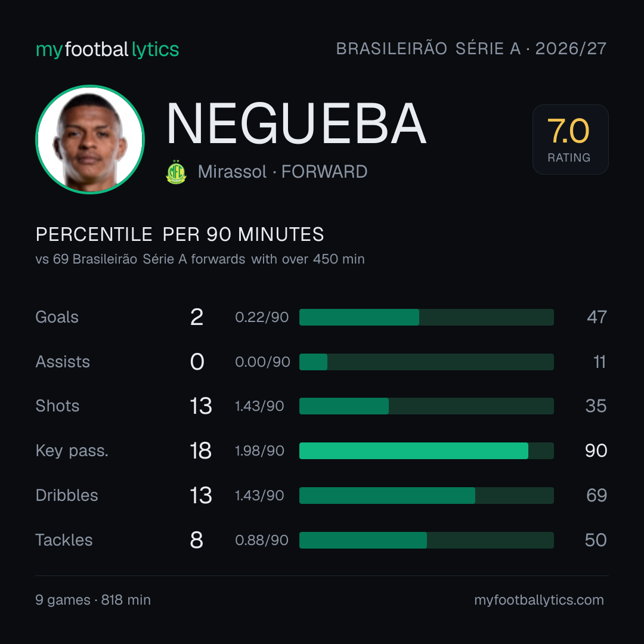Click the Mirassol club crest icon

click(176, 172)
